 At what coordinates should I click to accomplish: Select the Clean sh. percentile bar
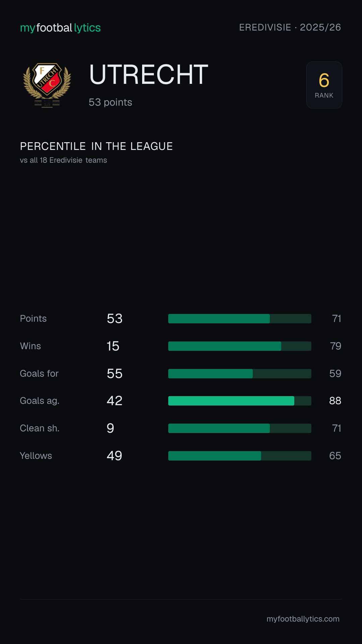tap(240, 428)
